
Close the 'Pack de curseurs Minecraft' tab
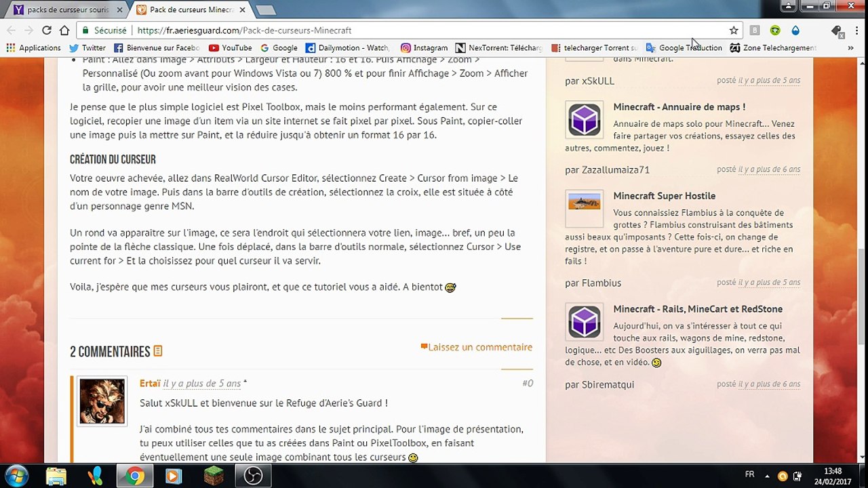tap(242, 10)
